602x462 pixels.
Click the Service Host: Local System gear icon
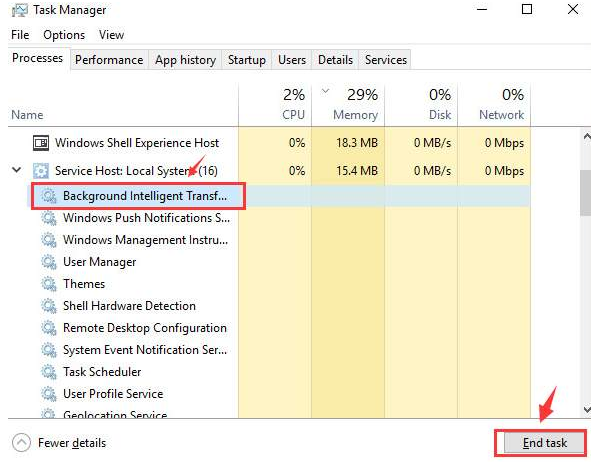(41, 171)
